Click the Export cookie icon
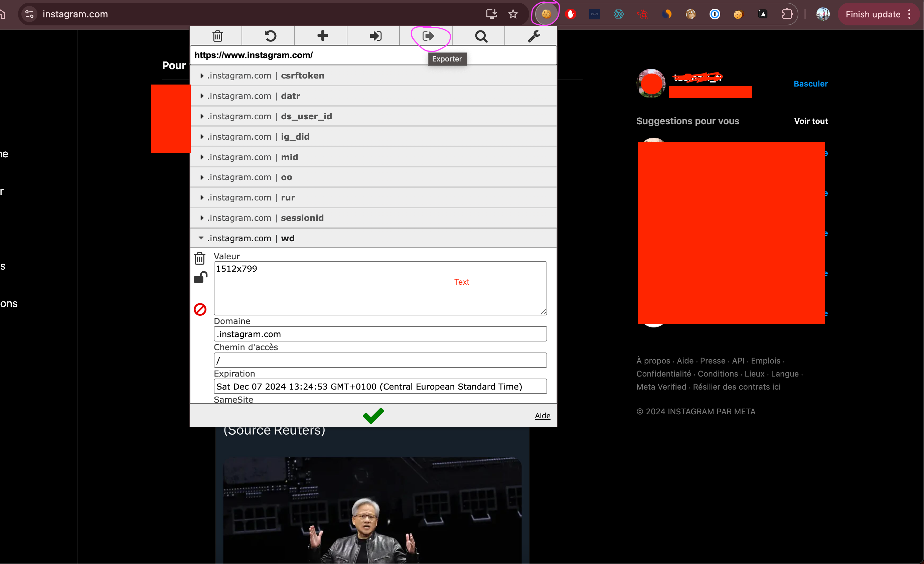 tap(428, 36)
